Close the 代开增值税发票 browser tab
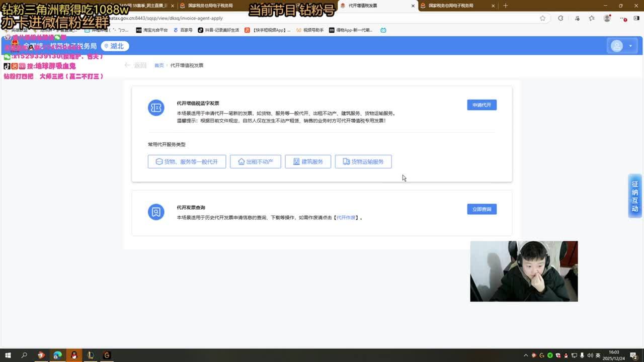Screen dimensions: 644x362 pos(413,6)
